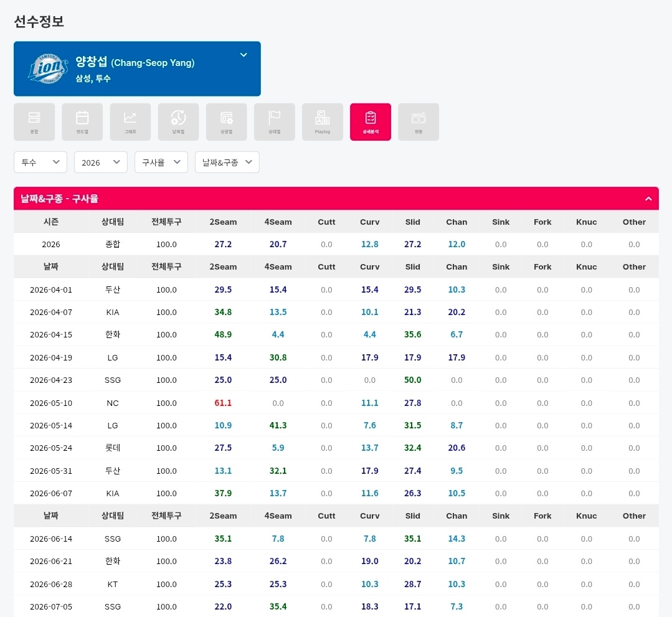Open the 연도별 calendar tab icon
Viewport: 672px width, 617px height.
82,121
